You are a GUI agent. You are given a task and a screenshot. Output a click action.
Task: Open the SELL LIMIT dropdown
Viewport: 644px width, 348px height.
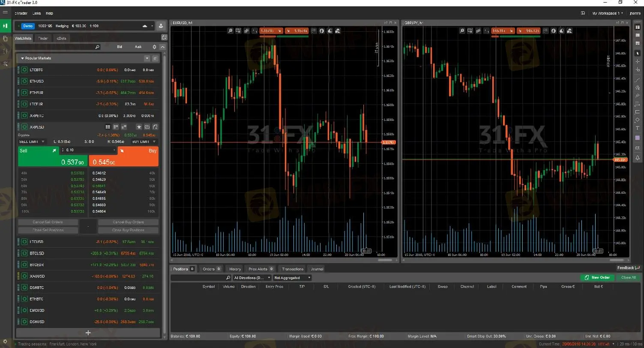point(32,141)
